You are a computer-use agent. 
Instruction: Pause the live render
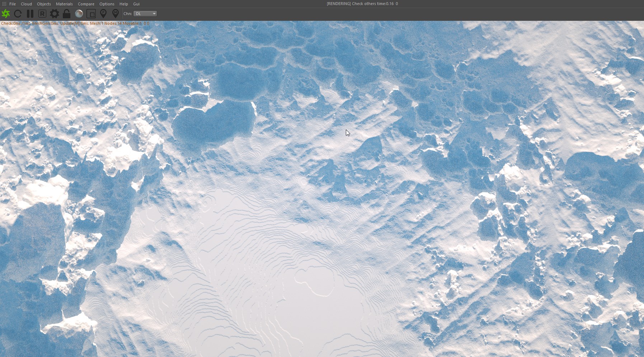[30, 14]
